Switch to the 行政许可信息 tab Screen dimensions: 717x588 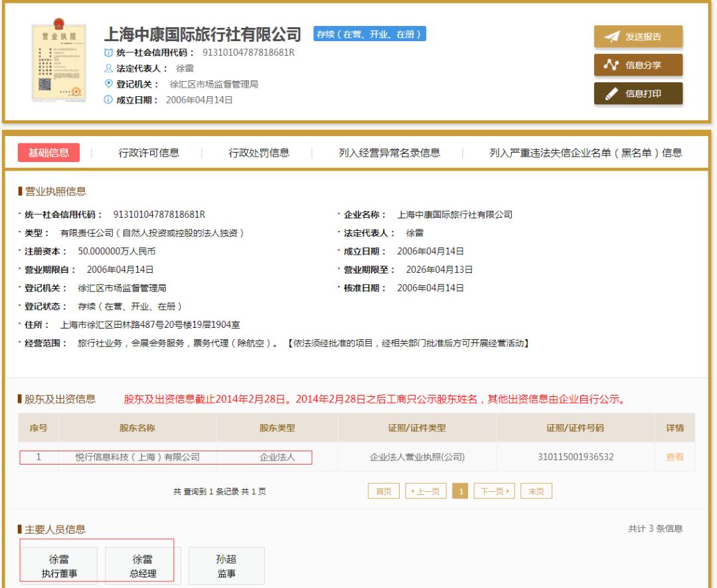click(150, 151)
